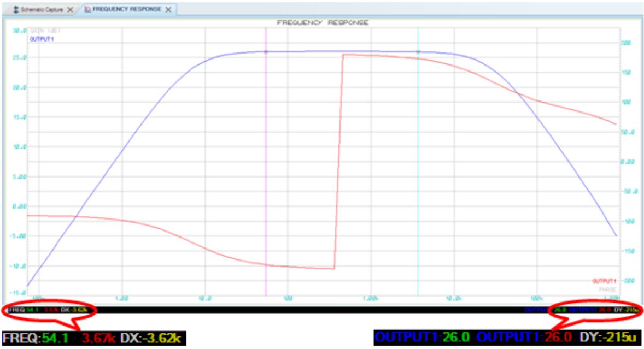Select the blue OUTPUT1 gain trace label
This screenshot has height=349, width=644.
(38, 39)
